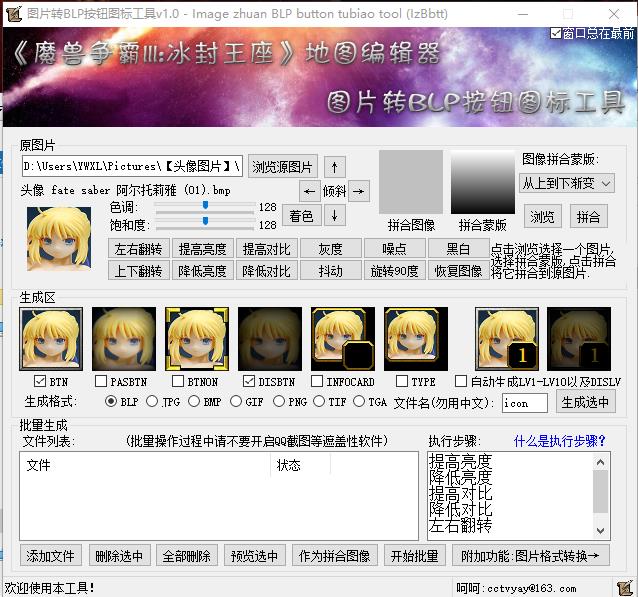Open 什么是执行步骤? help link
638x597 pixels.
click(x=560, y=441)
